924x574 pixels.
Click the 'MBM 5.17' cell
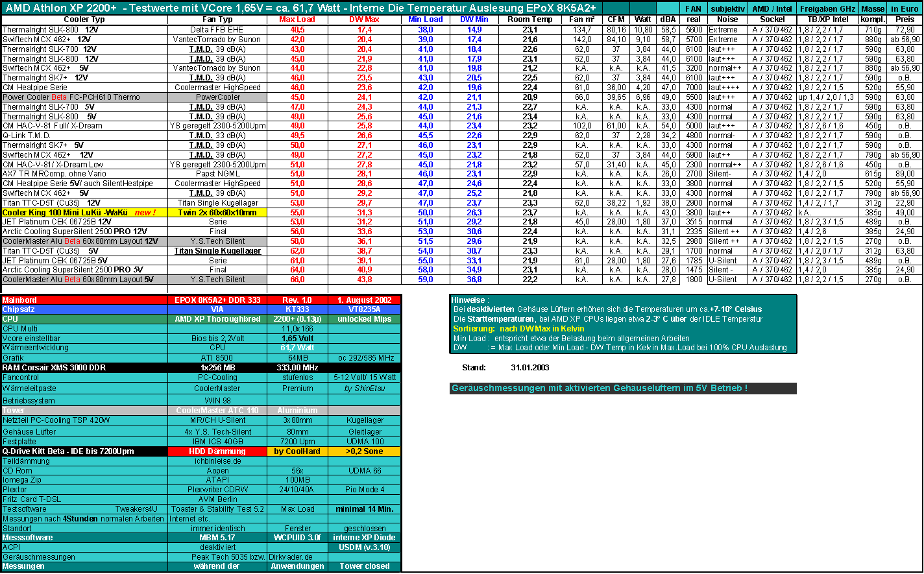pos(217,538)
